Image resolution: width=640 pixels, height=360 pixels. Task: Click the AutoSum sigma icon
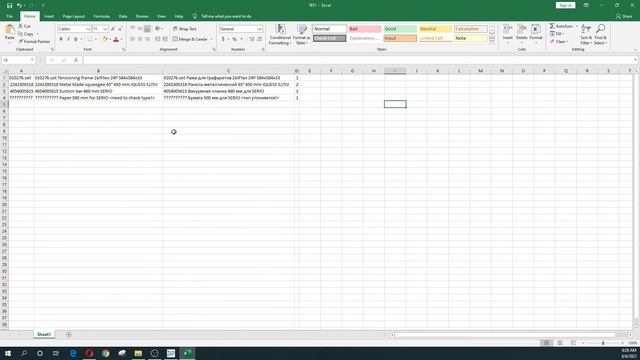[552, 26]
